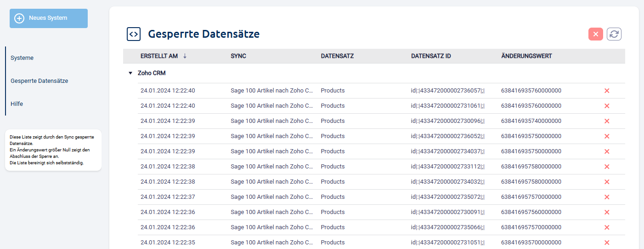Image resolution: width=644 pixels, height=249 pixels.
Task: Remove locked record with ID ending 2731061
Action: point(606,106)
